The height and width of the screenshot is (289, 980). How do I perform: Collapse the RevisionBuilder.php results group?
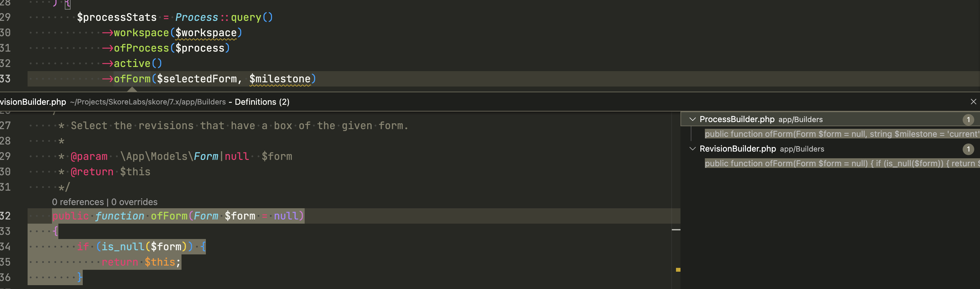(x=693, y=149)
